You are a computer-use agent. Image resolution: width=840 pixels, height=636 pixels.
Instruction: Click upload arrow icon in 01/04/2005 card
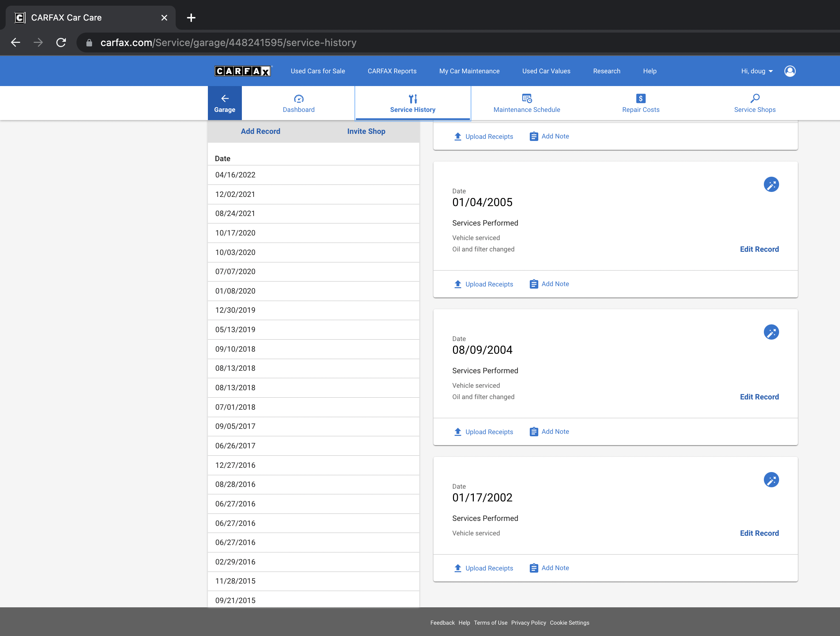click(458, 284)
